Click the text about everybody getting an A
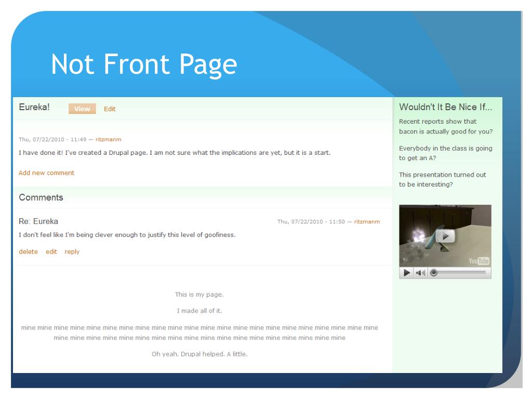Image resolution: width=532 pixels, height=399 pixels. (x=445, y=153)
